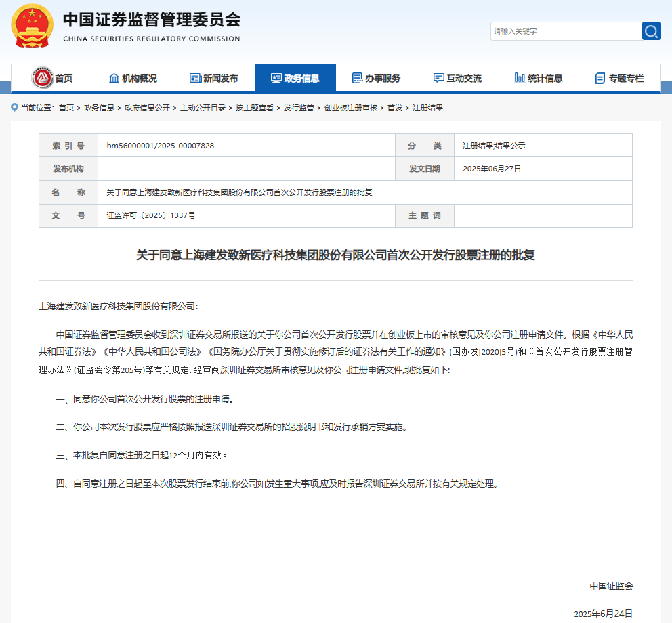Click the English subtitle CHINA SECURITIES REGULATORY COMMISSION
672x623 pixels.
152,39
